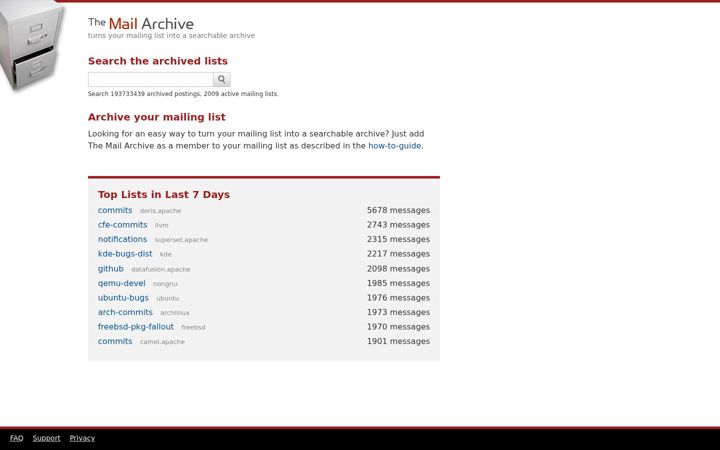This screenshot has height=450, width=720.
Task: Click the '1901 messages' count
Action: [398, 341]
